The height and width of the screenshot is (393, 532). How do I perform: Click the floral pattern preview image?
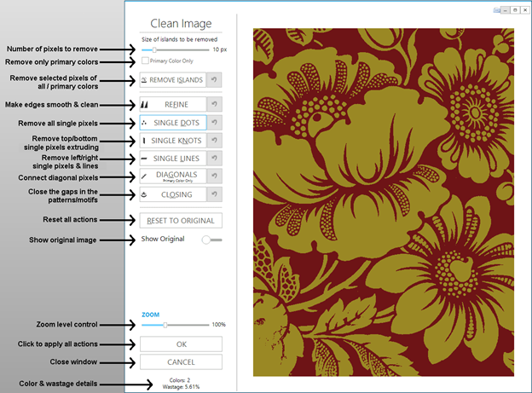pos(384,201)
